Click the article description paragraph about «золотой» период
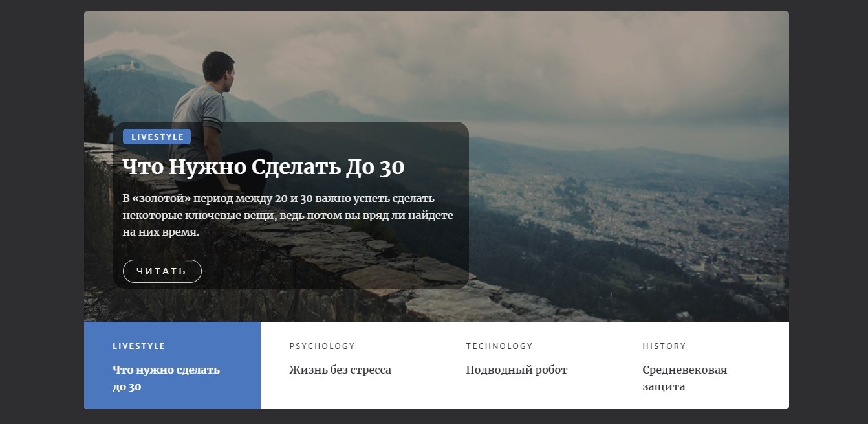 pos(288,215)
